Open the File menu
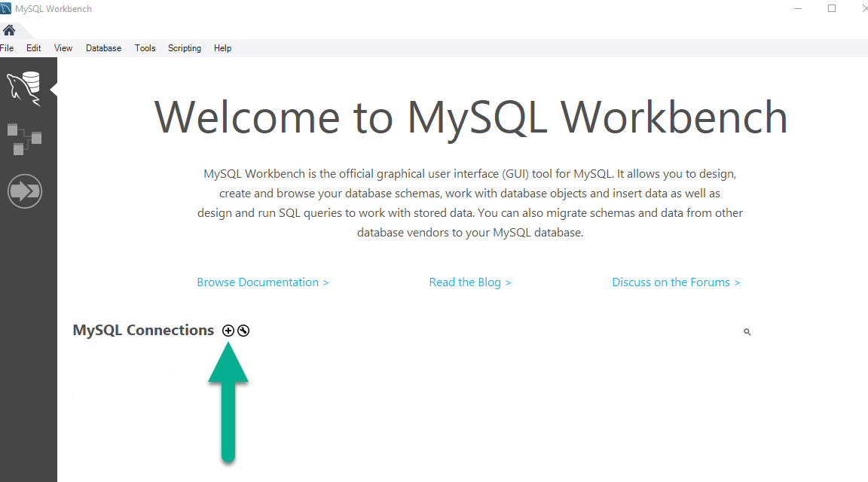 pos(7,47)
